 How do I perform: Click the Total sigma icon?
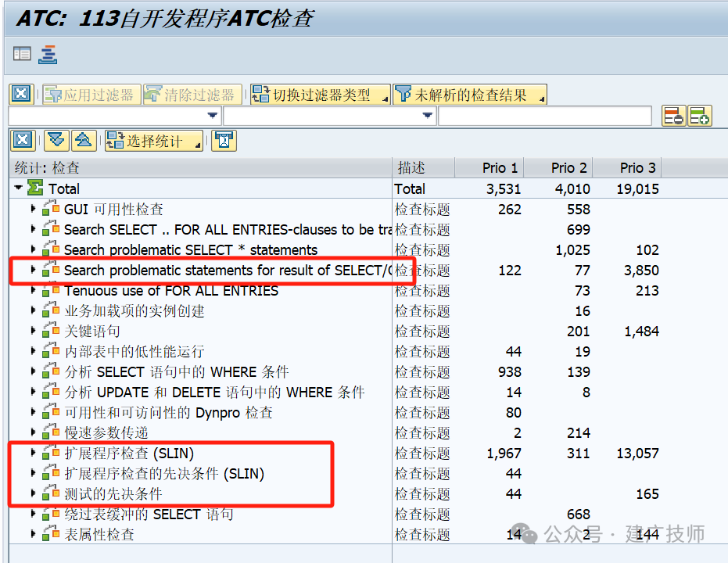[35, 188]
